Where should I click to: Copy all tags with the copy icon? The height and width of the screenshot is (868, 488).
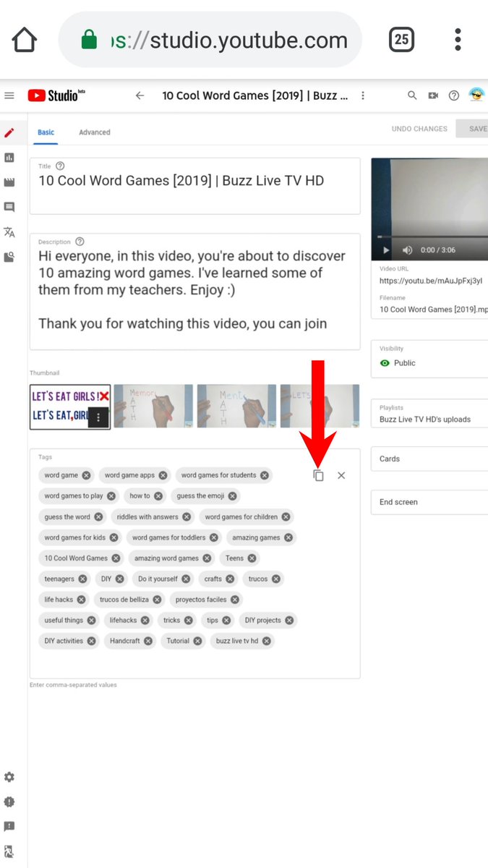click(x=318, y=475)
